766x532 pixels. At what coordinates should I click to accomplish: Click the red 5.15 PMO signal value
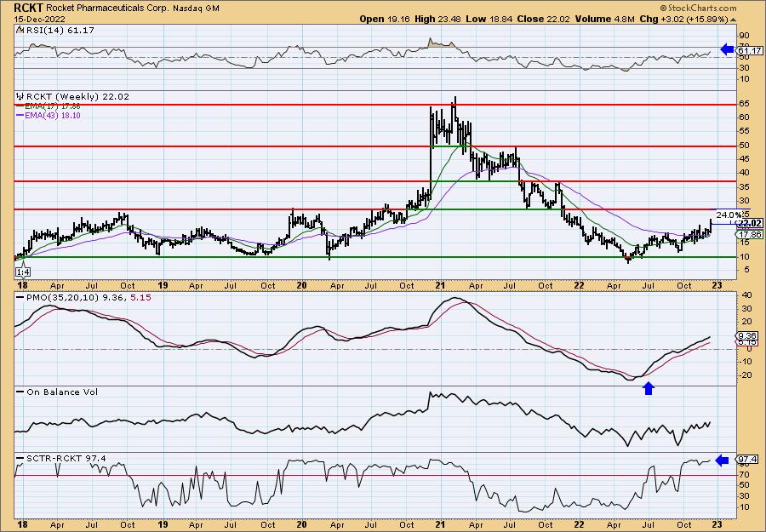(141, 297)
